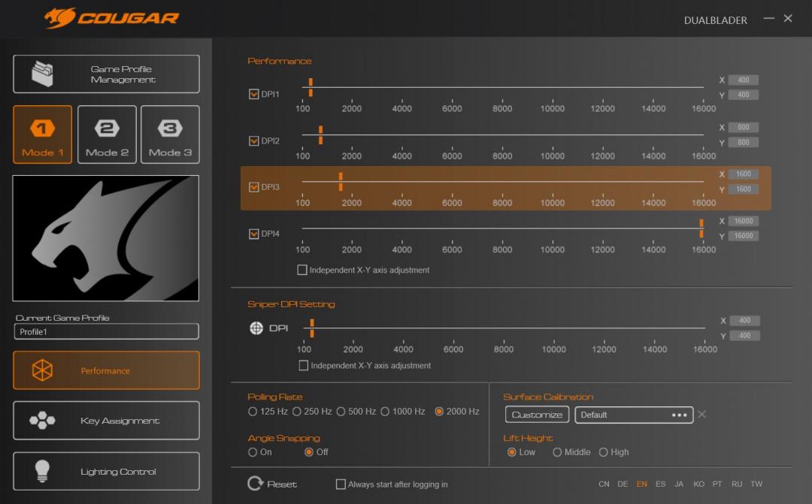Open the Performance section
Screen dimensions: 812x504
106,370
